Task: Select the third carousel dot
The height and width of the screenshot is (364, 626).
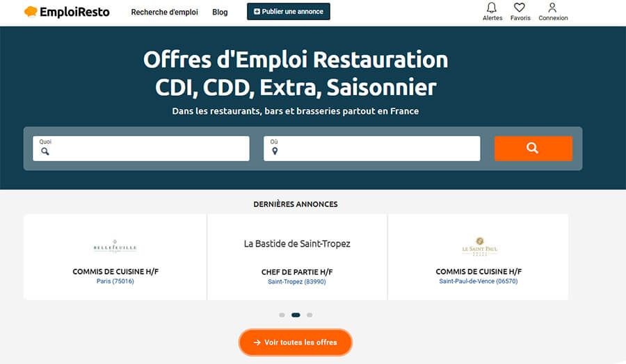Action: click(x=310, y=315)
